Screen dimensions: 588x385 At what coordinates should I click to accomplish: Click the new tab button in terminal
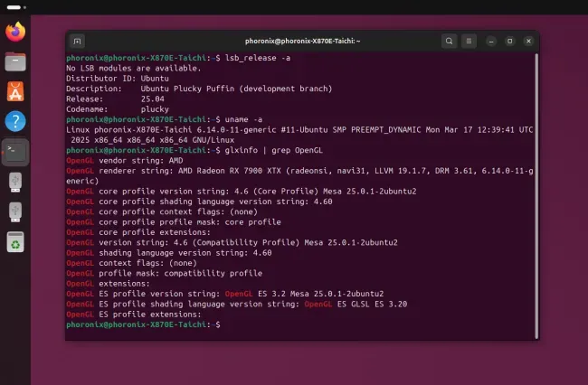click(77, 42)
